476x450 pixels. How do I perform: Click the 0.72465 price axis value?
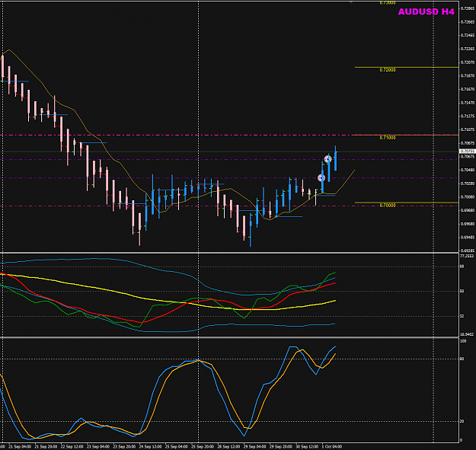point(467,36)
